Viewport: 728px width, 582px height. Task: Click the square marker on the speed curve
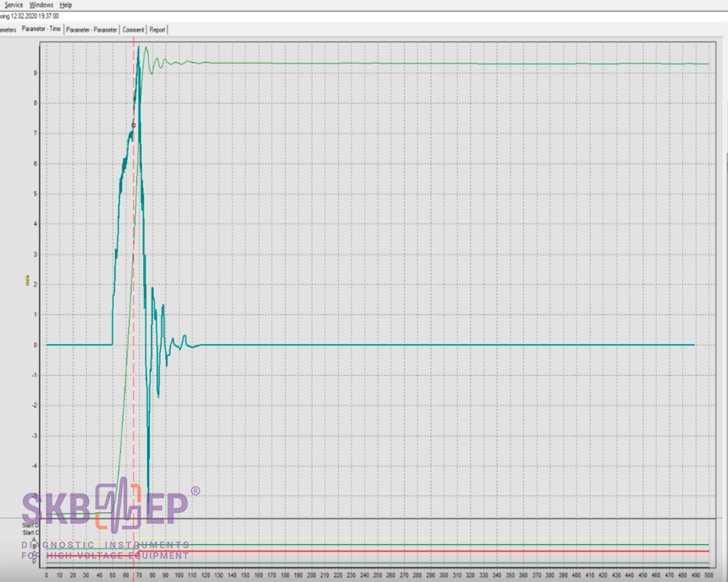[133, 125]
